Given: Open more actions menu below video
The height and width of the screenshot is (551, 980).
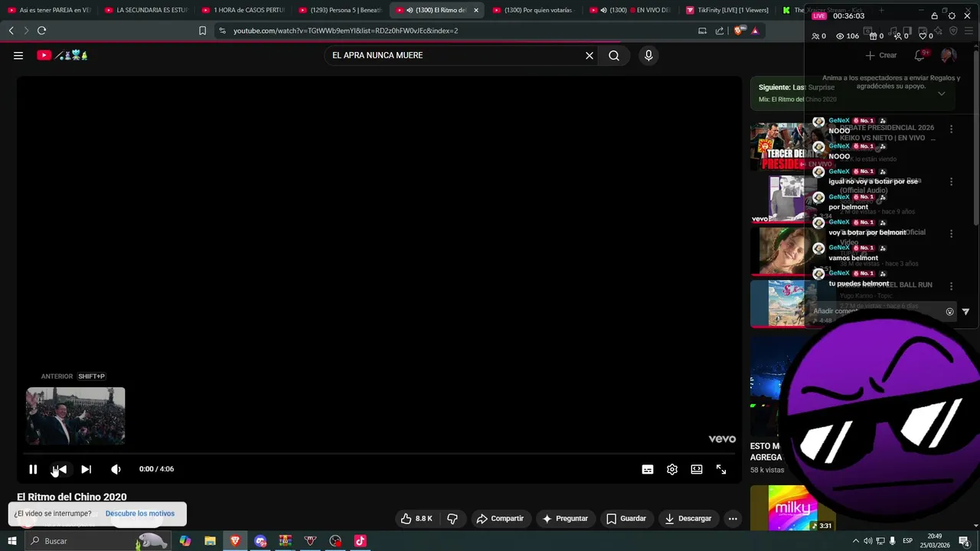Looking at the screenshot, I should click(733, 518).
